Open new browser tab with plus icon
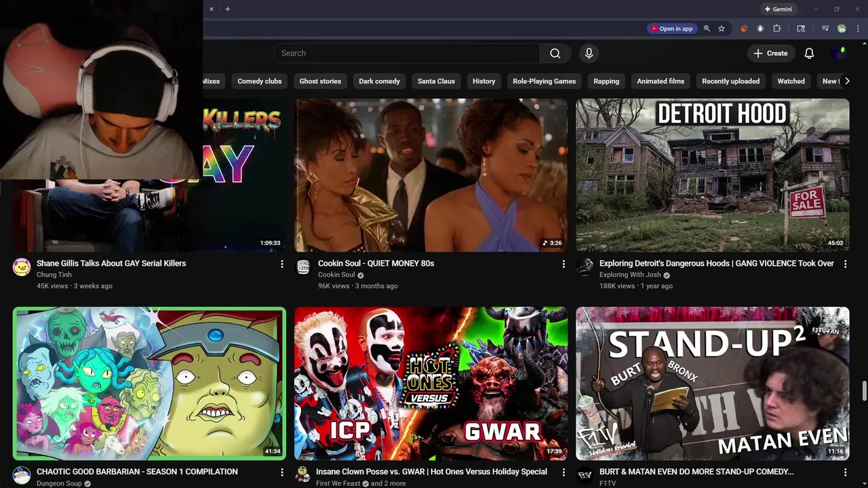Viewport: 868px width, 488px height. 228,9
